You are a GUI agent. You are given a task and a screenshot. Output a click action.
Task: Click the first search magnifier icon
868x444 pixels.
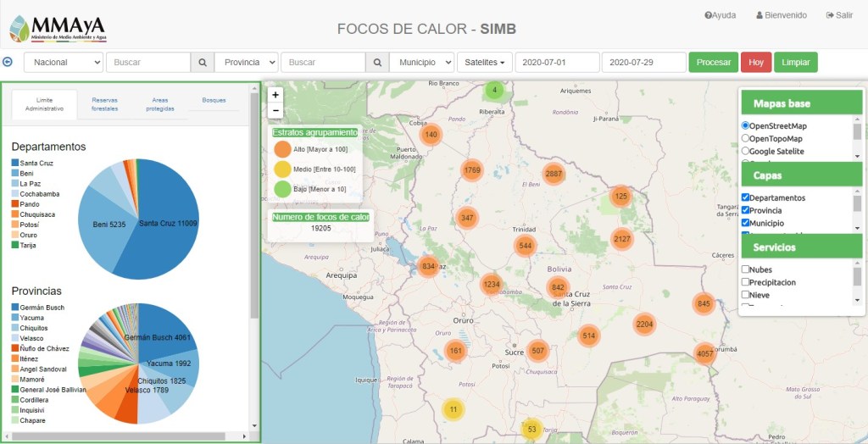point(203,63)
